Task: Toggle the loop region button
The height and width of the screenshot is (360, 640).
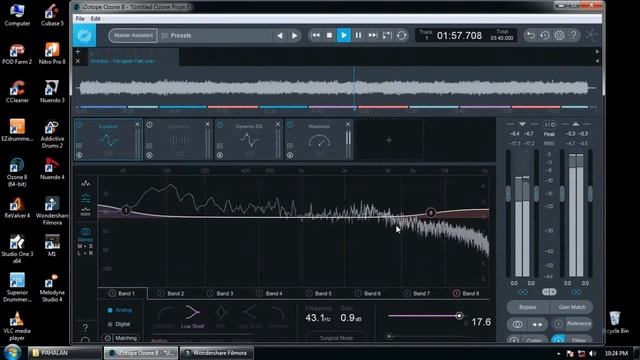Action: pos(387,36)
